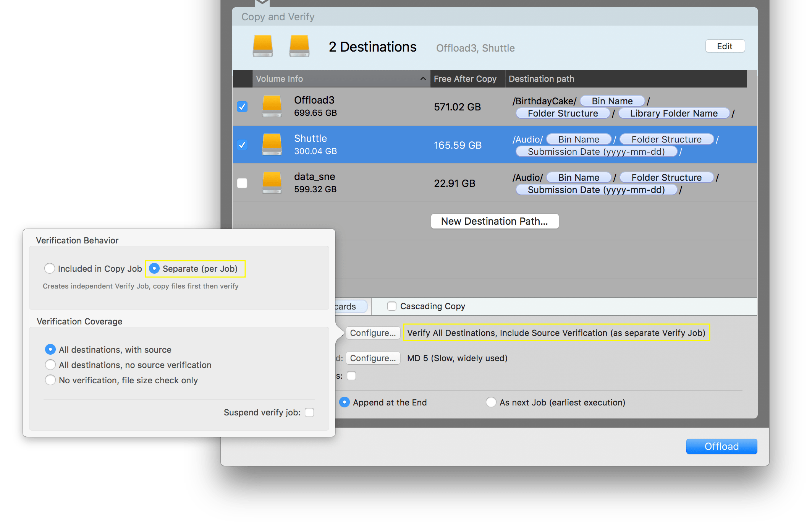Enable the data_sne destination checkbox
The height and width of the screenshot is (527, 812).
click(x=242, y=183)
